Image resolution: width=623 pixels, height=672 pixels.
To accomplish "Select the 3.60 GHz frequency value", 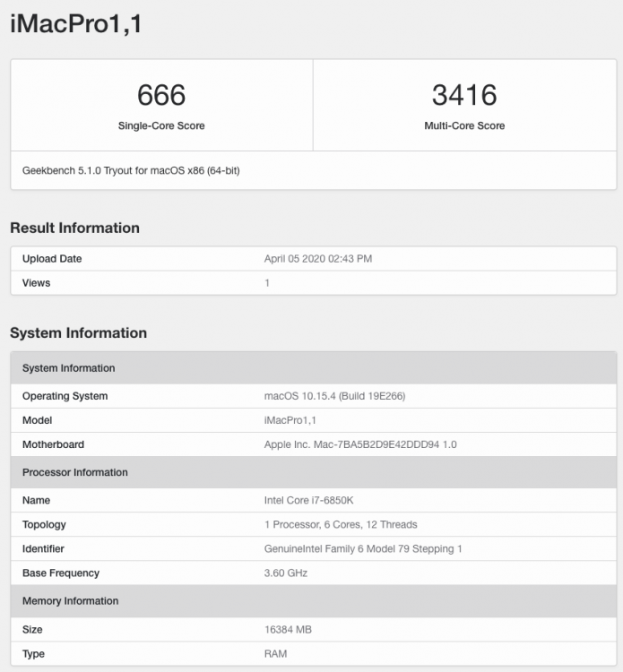I will pos(286,573).
